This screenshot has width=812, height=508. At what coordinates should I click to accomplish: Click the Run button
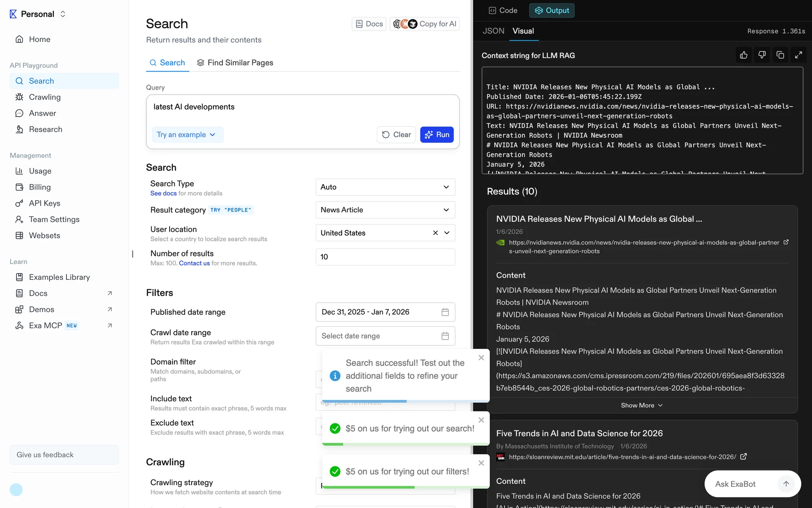click(437, 135)
